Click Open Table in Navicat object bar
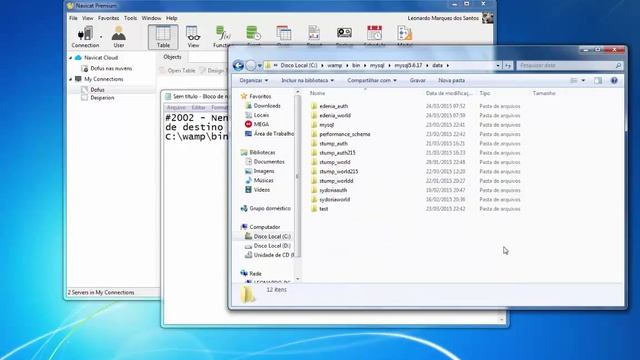640x360 pixels. [178, 71]
